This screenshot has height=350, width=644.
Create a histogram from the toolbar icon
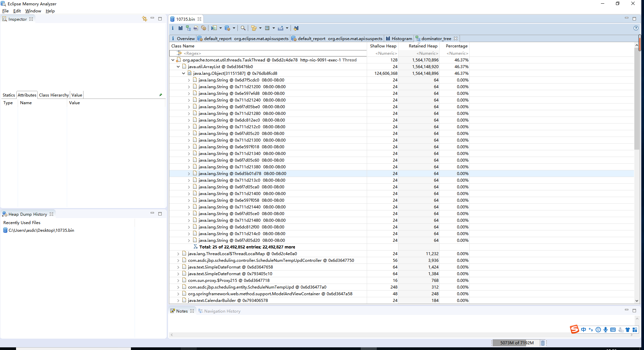click(180, 28)
